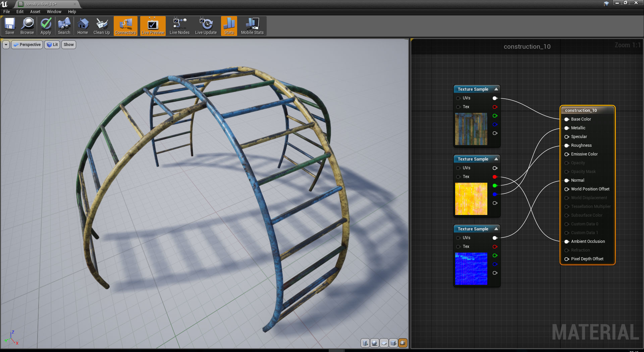Close the construction_10 tab
The width and height of the screenshot is (644, 352).
tap(75, 4)
